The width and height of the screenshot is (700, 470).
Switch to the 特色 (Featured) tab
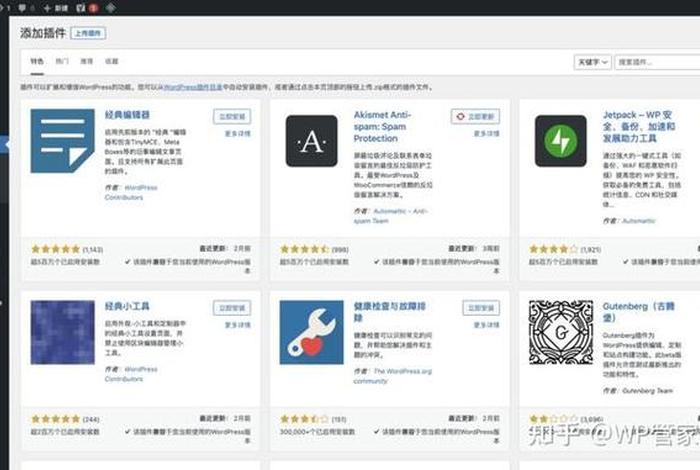point(37,61)
